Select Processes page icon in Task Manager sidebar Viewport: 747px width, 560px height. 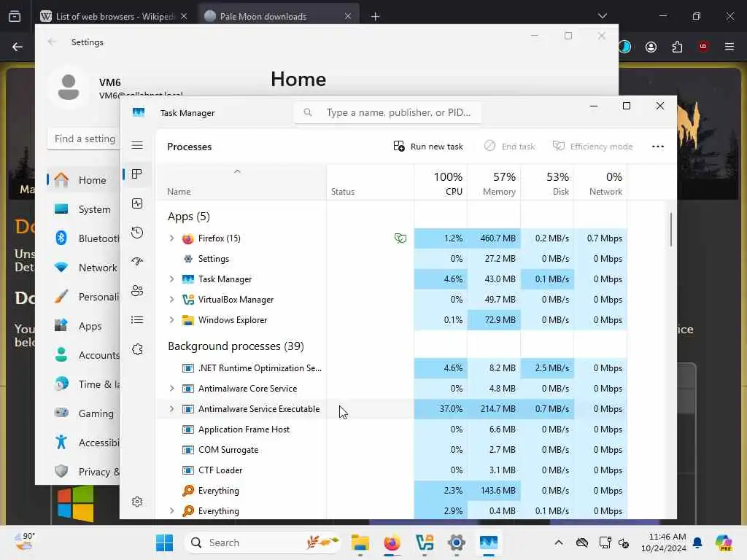pyautogui.click(x=137, y=174)
